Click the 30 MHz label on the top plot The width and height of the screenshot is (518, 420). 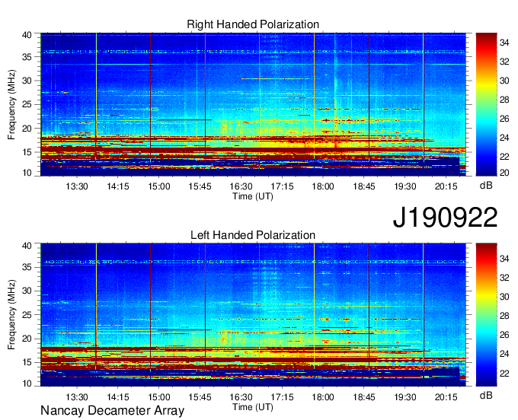pyautogui.click(x=27, y=81)
